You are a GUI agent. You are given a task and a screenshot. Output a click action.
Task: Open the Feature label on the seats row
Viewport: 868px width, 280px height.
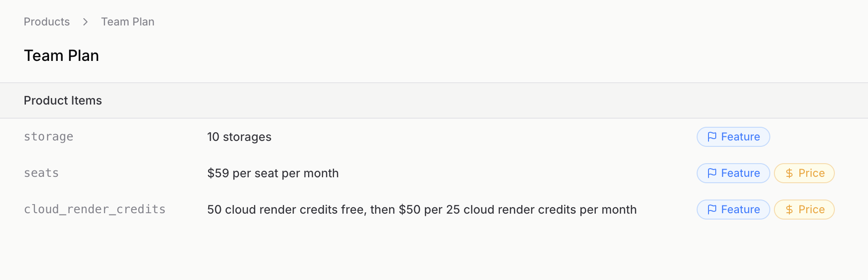[x=740, y=173]
